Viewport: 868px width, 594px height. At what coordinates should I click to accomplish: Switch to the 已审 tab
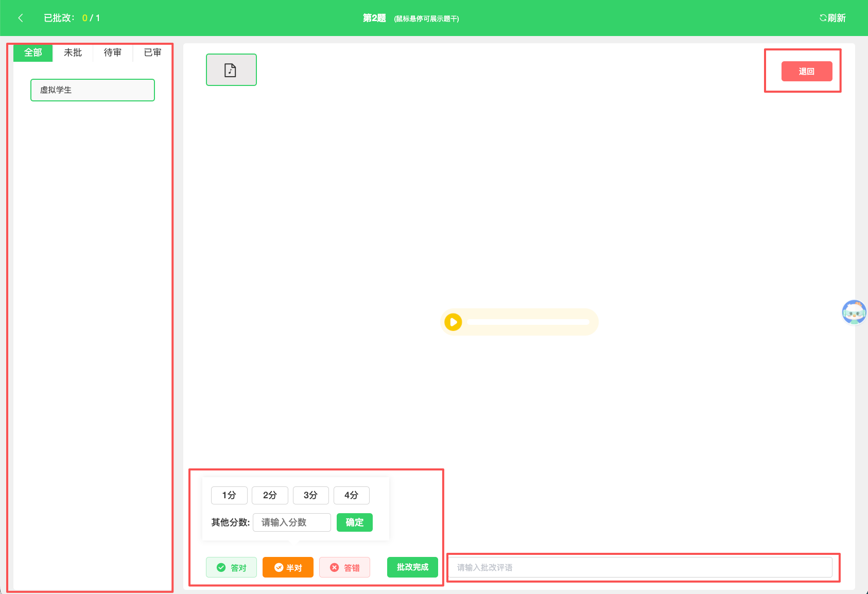(152, 53)
